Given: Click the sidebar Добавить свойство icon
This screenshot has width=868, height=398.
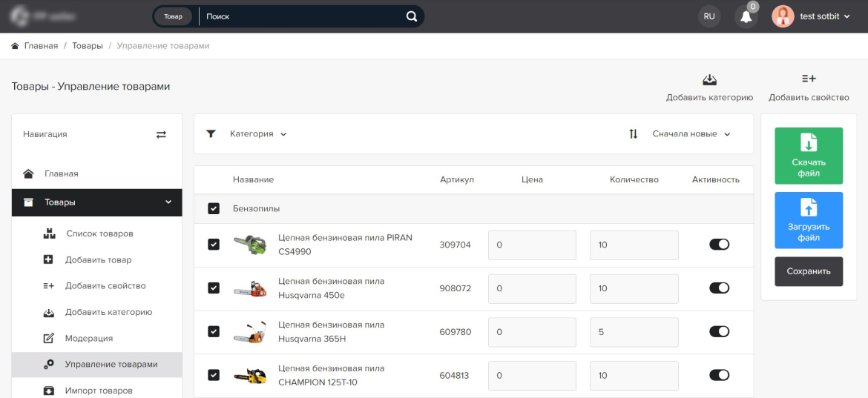Looking at the screenshot, I should pyautogui.click(x=49, y=286).
